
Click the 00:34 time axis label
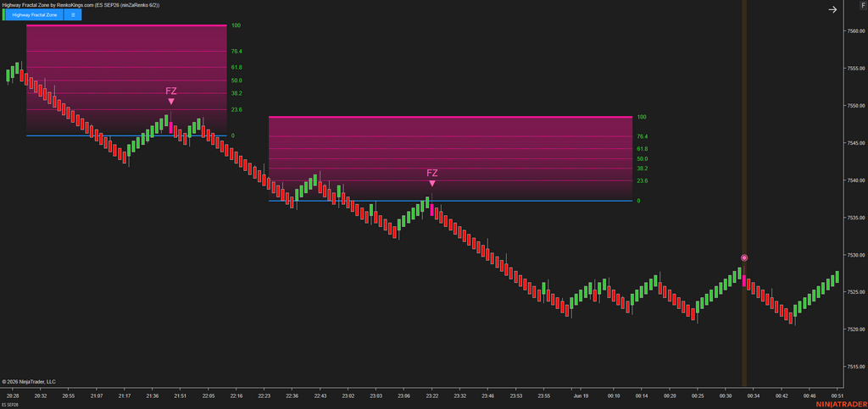tap(754, 396)
